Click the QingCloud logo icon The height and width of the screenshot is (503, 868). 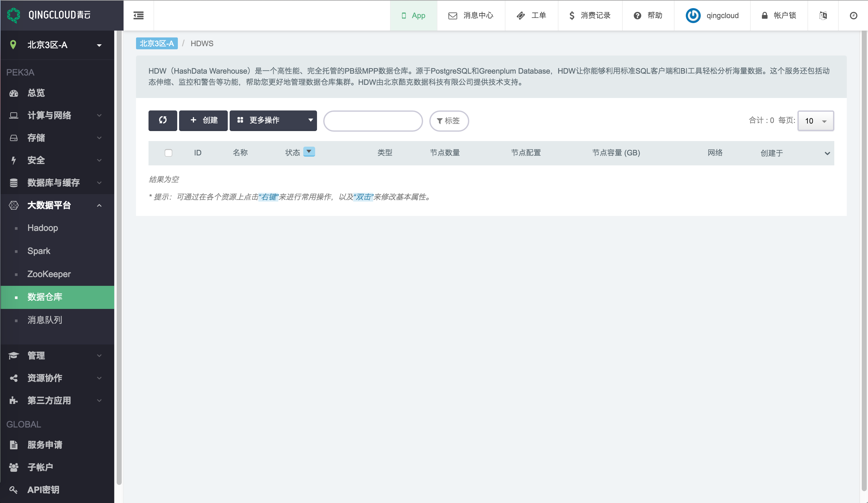(x=14, y=15)
